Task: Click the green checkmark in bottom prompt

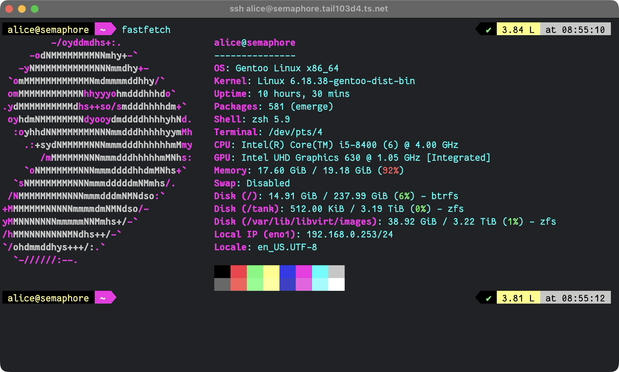Action: point(488,298)
